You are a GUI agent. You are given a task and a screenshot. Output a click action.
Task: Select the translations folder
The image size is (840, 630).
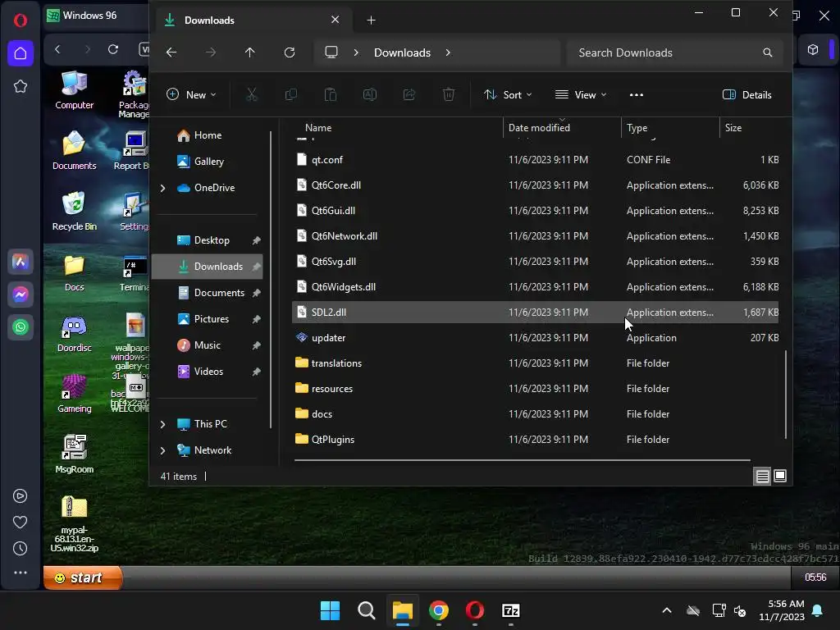coord(535,363)
